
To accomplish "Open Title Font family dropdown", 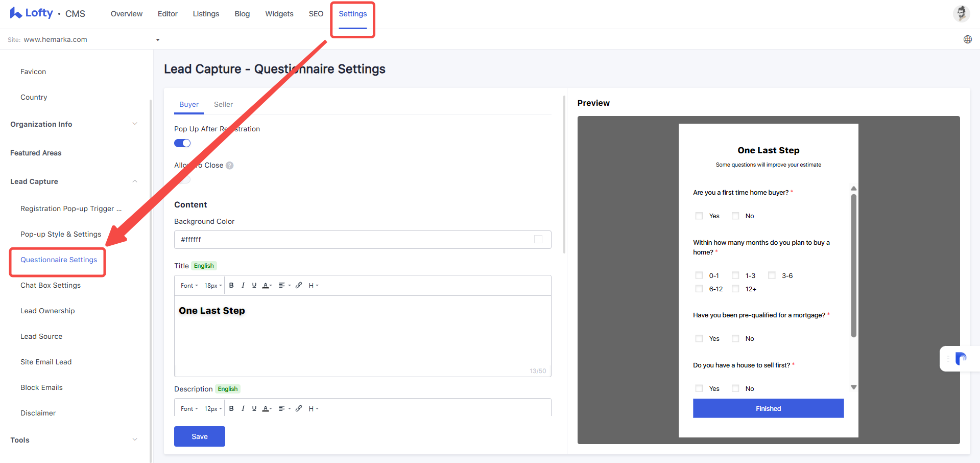I will [x=189, y=286].
